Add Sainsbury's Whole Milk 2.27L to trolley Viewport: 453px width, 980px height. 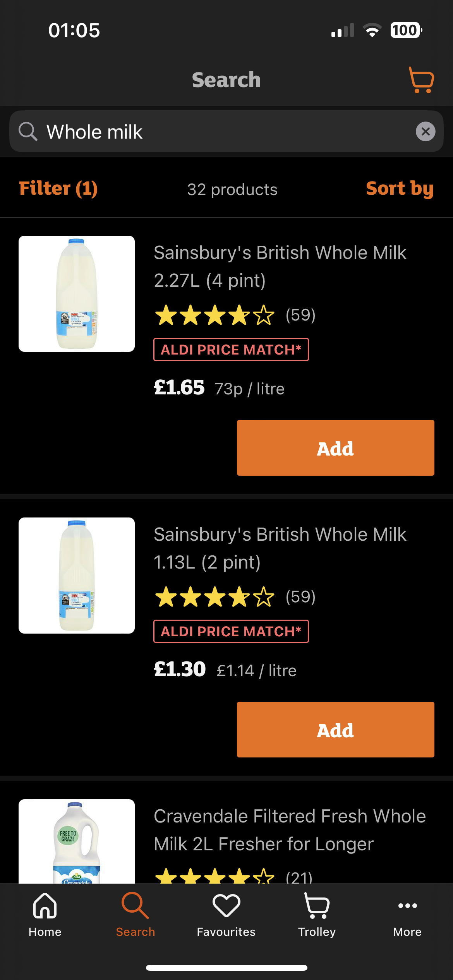335,448
